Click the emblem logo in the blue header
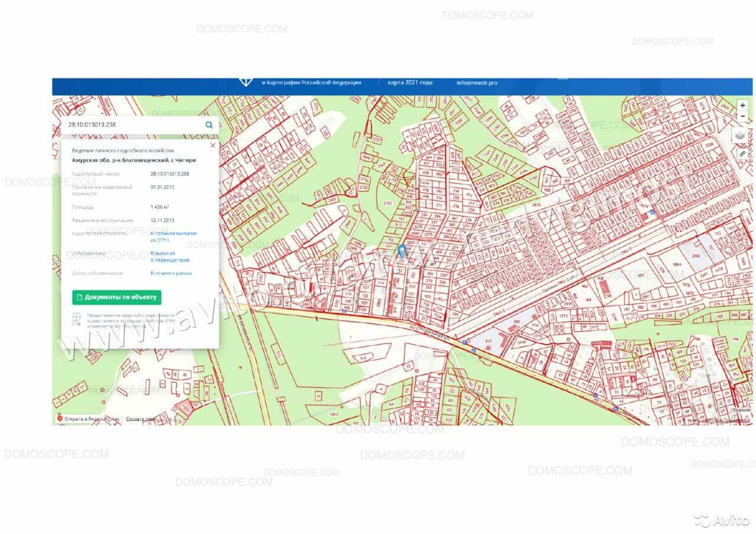The image size is (756, 534). click(x=246, y=82)
